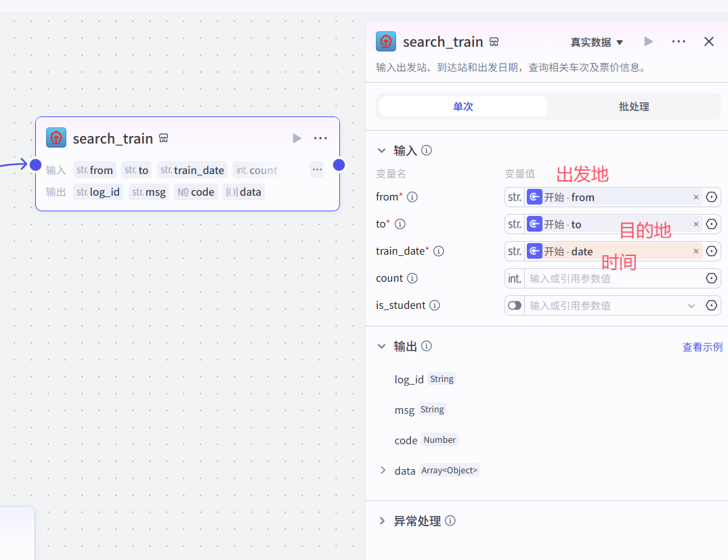Open the 查看示例 link
This screenshot has width=728, height=560.
pos(702,347)
